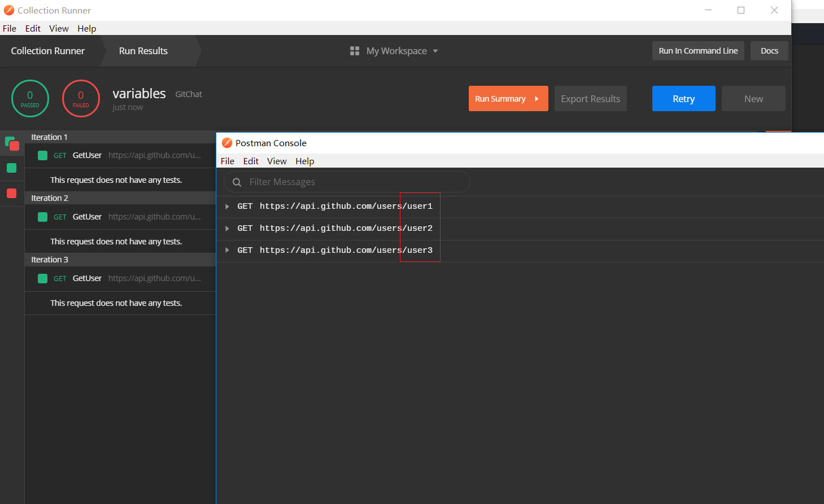Switch to the Collection Runner tab

[48, 51]
